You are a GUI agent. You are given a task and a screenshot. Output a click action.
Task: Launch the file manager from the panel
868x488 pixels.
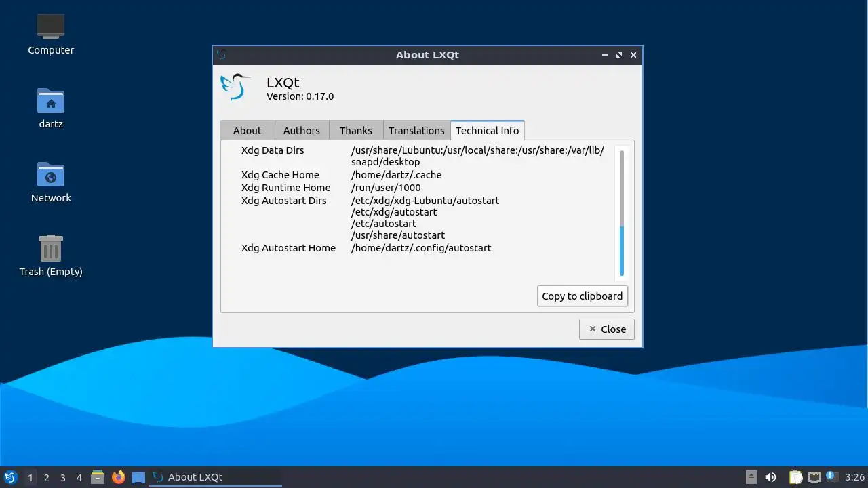[x=98, y=477]
